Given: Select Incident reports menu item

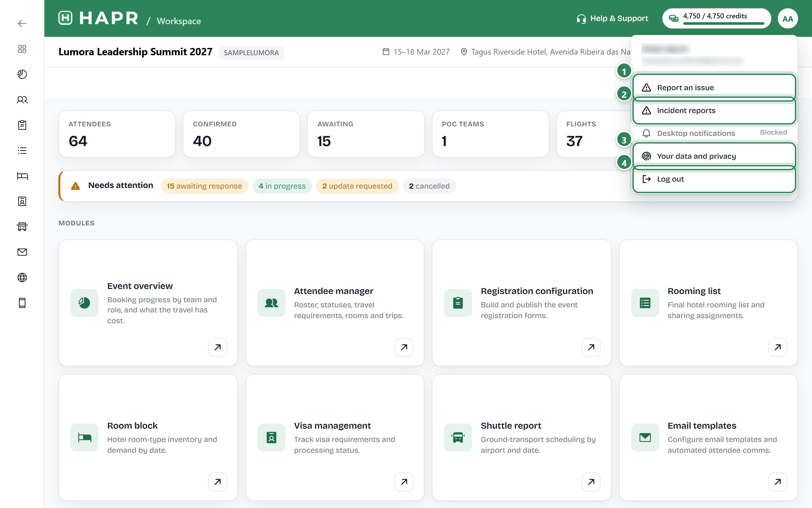Looking at the screenshot, I should [x=714, y=110].
